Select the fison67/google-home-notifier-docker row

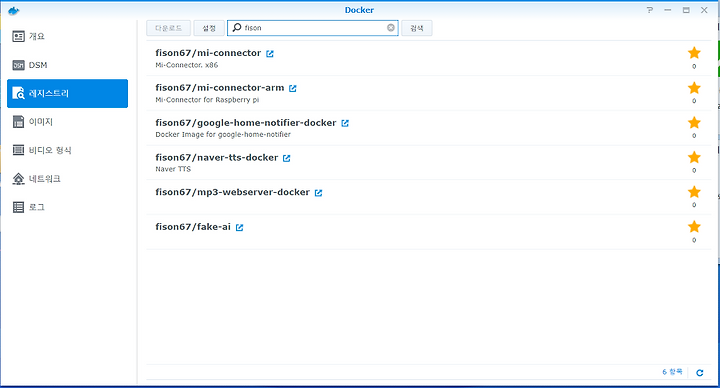(429, 128)
